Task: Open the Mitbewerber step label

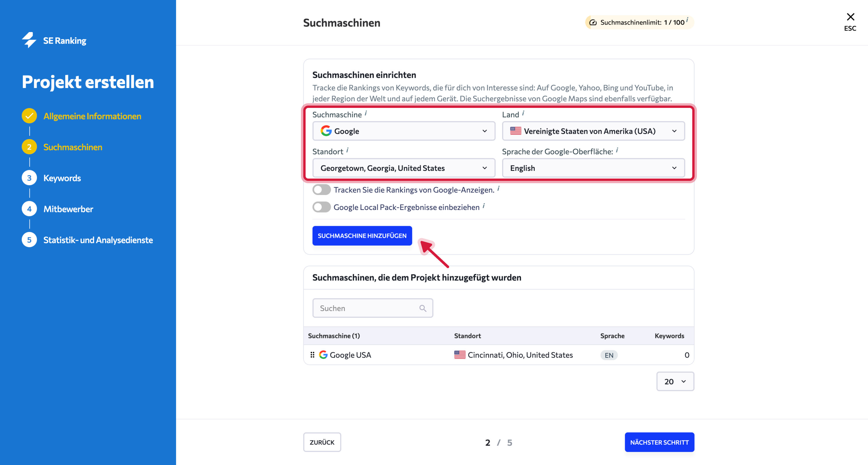Action: click(68, 209)
